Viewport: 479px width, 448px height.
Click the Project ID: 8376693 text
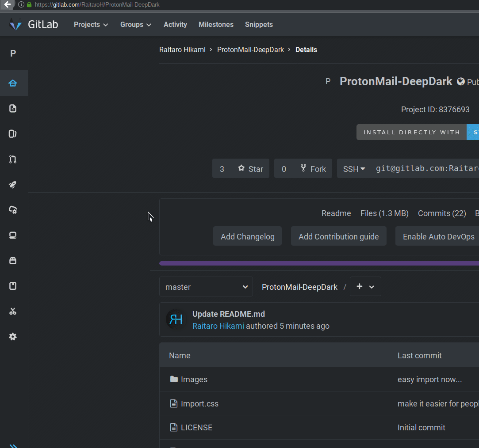tap(435, 110)
